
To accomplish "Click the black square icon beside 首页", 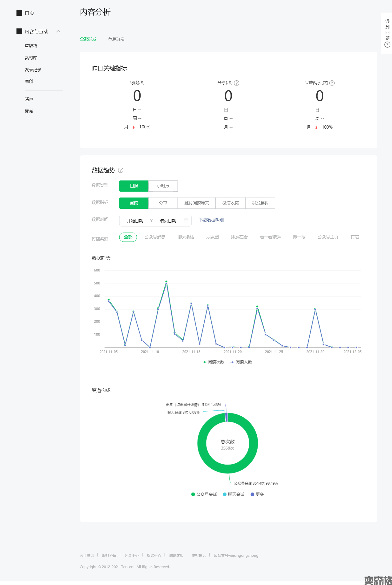I will coord(19,13).
